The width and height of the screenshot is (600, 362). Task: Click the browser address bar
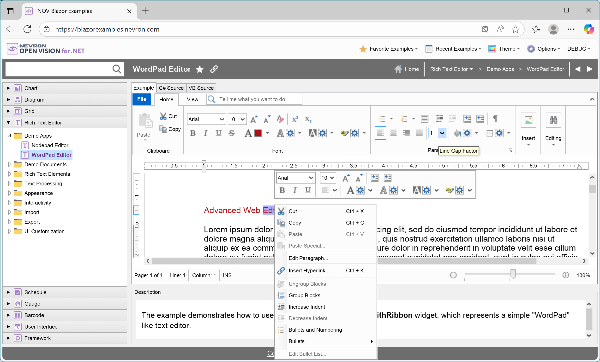point(264,29)
